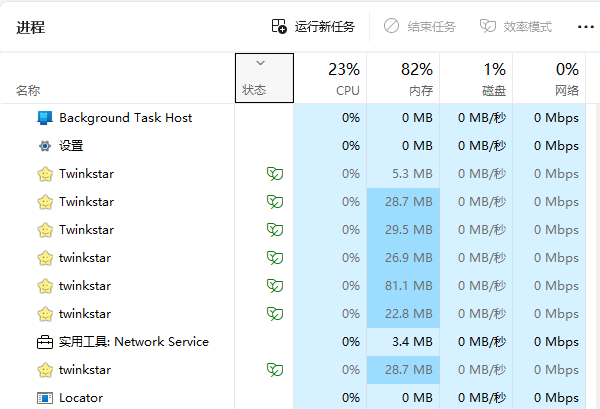Click the gear icon beside 设置
Image resolution: width=600 pixels, height=409 pixels.
(x=45, y=146)
